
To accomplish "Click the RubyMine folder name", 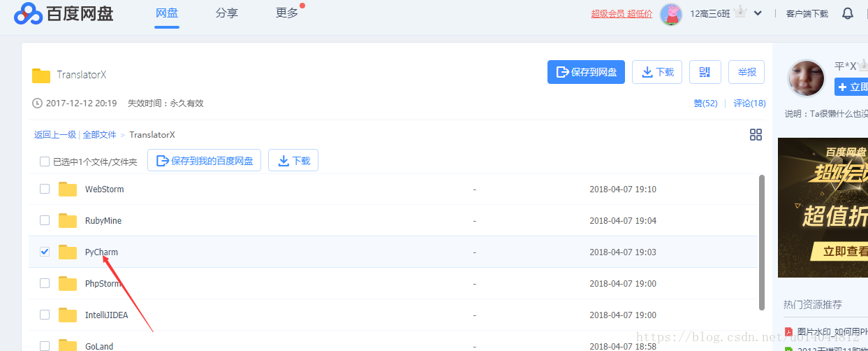I will point(103,220).
